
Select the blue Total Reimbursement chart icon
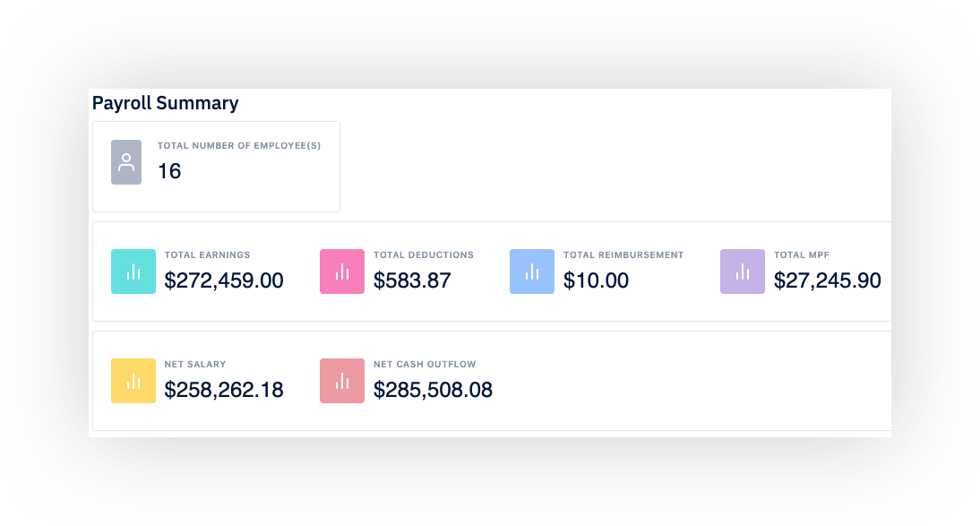coord(531,271)
